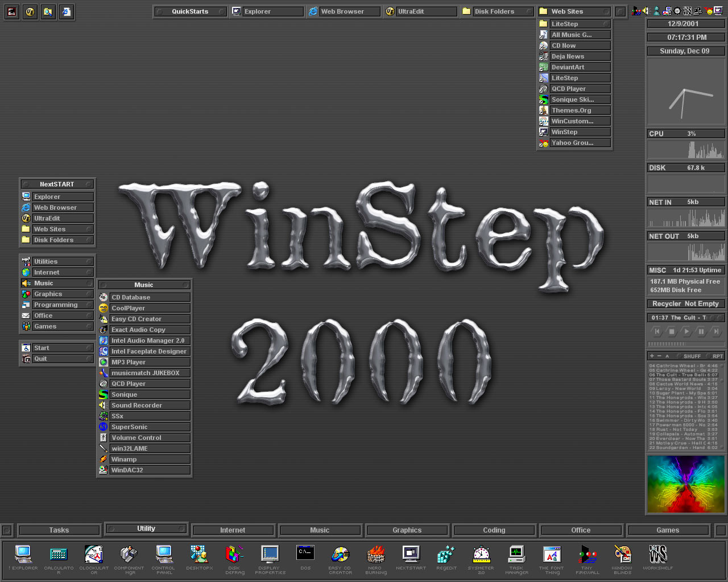
Task: Switch to the Coding shelf tab
Action: [x=494, y=530]
